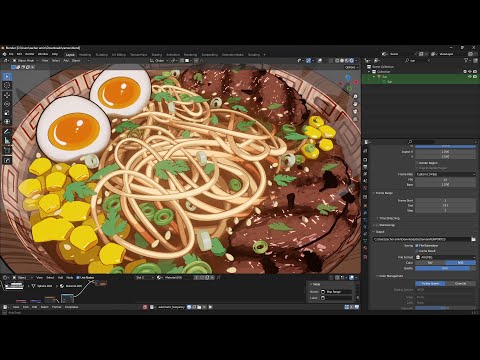This screenshot has height=360, width=480.
Task: Open the File menu
Action: pos(11,54)
